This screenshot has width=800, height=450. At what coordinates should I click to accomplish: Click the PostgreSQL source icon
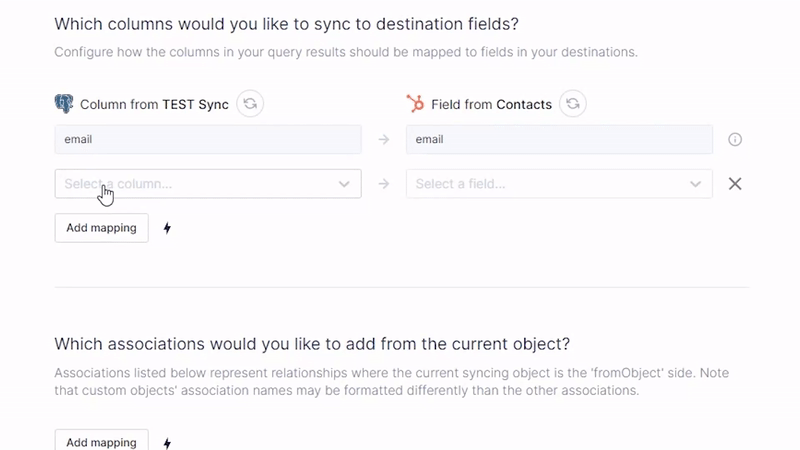pyautogui.click(x=64, y=104)
